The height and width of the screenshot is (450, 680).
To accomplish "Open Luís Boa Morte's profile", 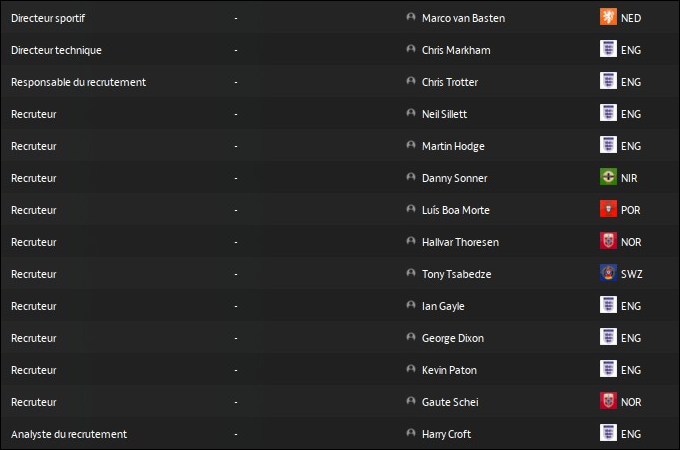I will [x=455, y=210].
